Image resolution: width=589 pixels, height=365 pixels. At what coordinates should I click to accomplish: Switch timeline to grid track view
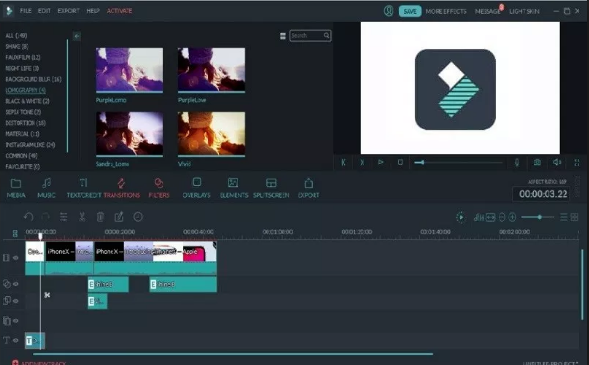point(574,217)
